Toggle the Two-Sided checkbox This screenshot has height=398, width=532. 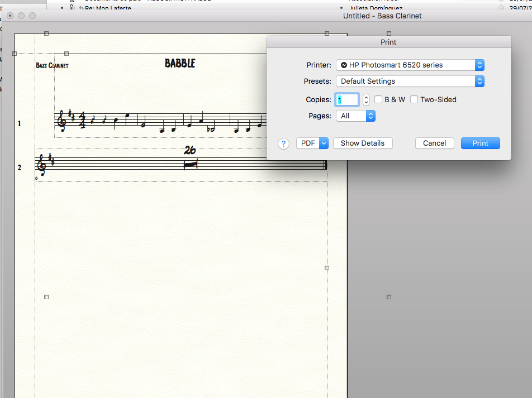point(414,100)
